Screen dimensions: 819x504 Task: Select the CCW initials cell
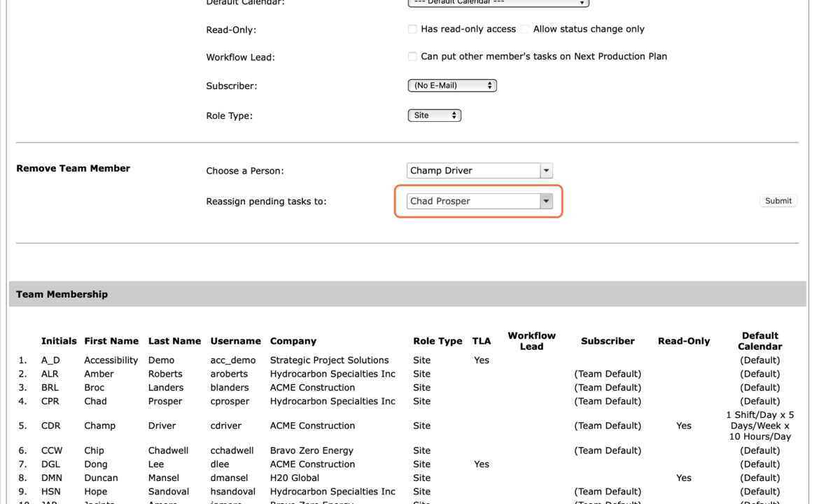52,450
